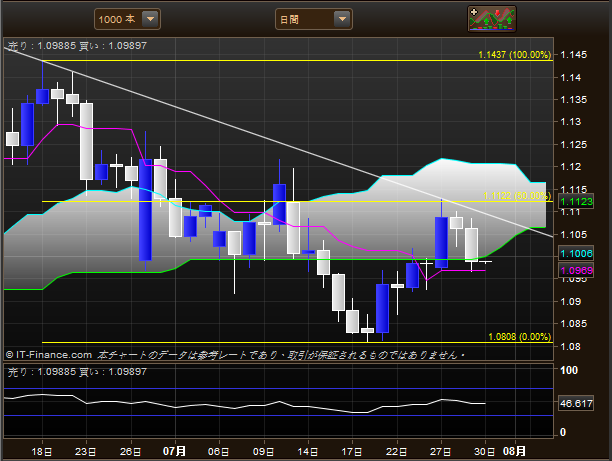
Task: Click the 23日 date axis label
Action: click(85, 452)
